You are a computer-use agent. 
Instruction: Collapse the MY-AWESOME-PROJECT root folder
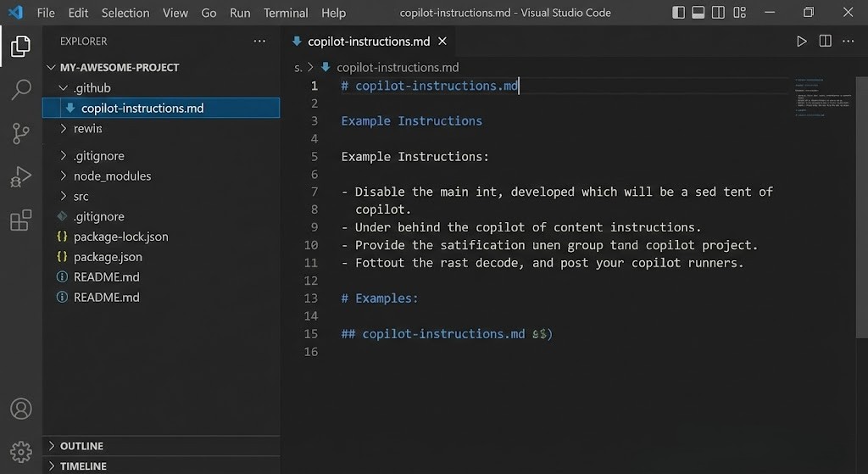click(52, 67)
